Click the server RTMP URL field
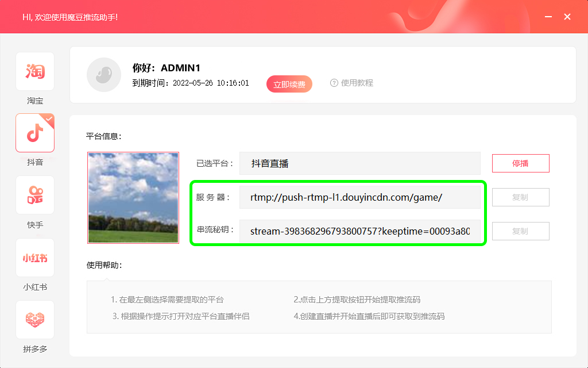Viewport: 588px width, 368px height. pos(359,197)
